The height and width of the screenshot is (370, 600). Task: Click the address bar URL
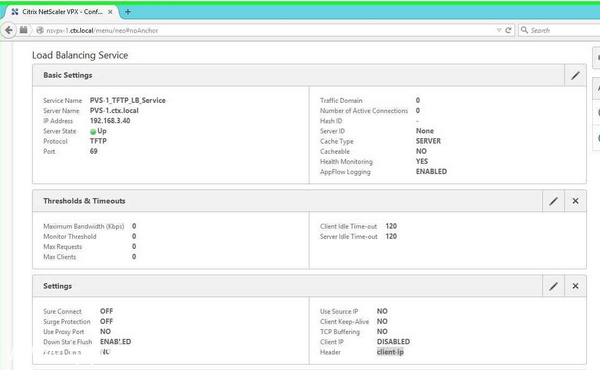tap(102, 30)
